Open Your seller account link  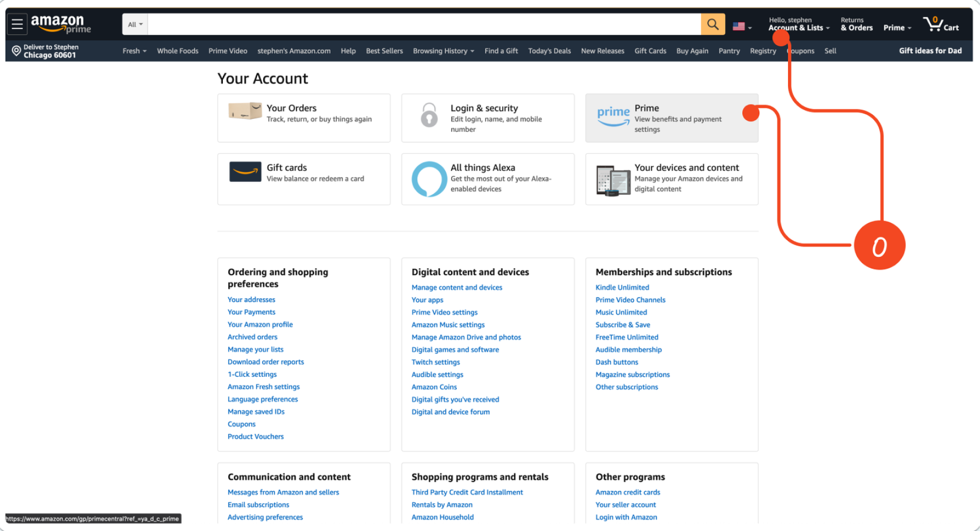click(625, 505)
